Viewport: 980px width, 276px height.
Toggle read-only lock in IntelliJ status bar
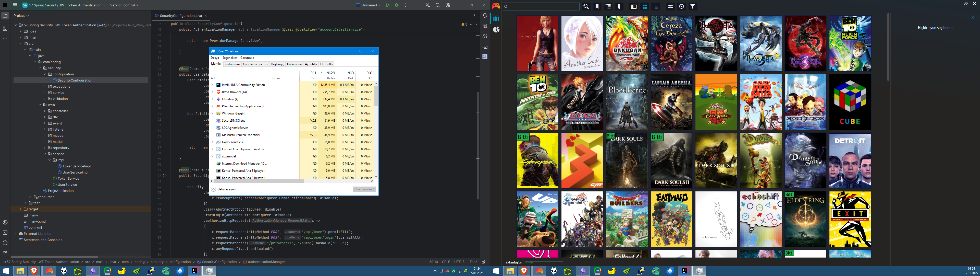coord(484,262)
